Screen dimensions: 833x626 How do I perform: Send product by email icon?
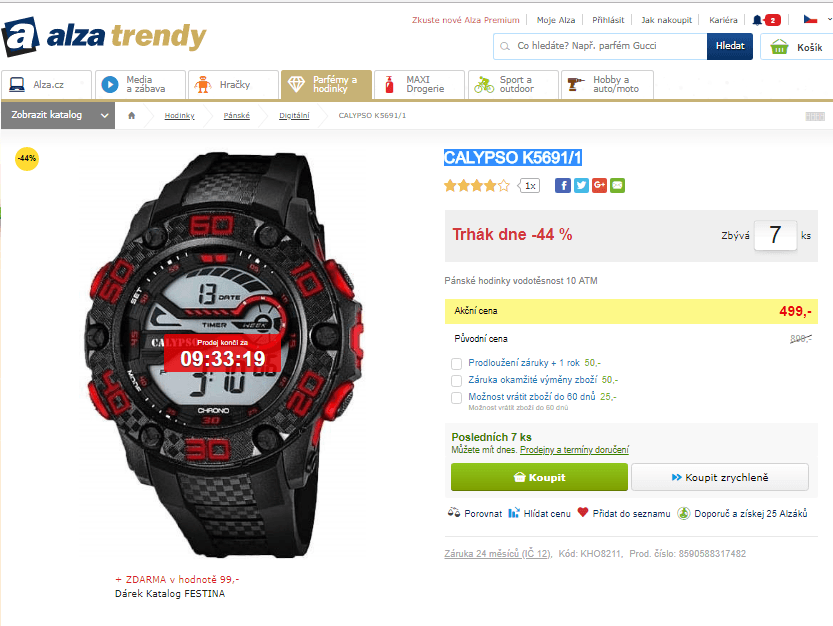[617, 185]
